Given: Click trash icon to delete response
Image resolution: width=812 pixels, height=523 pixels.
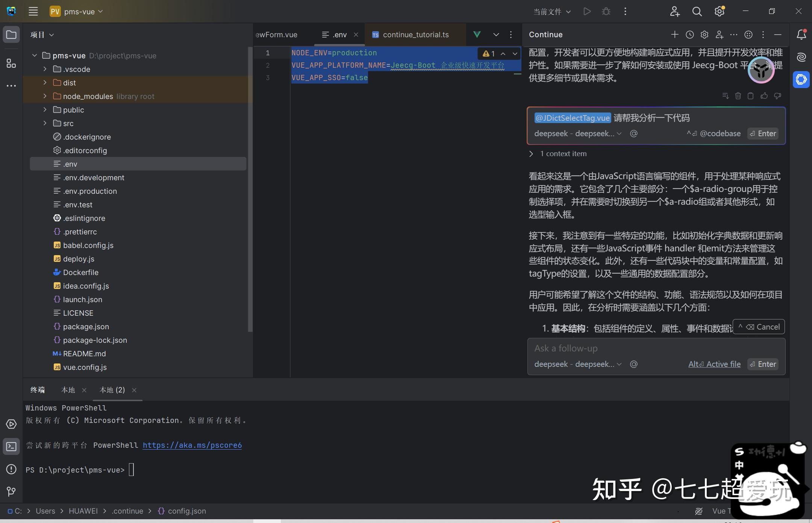Looking at the screenshot, I should 738,96.
